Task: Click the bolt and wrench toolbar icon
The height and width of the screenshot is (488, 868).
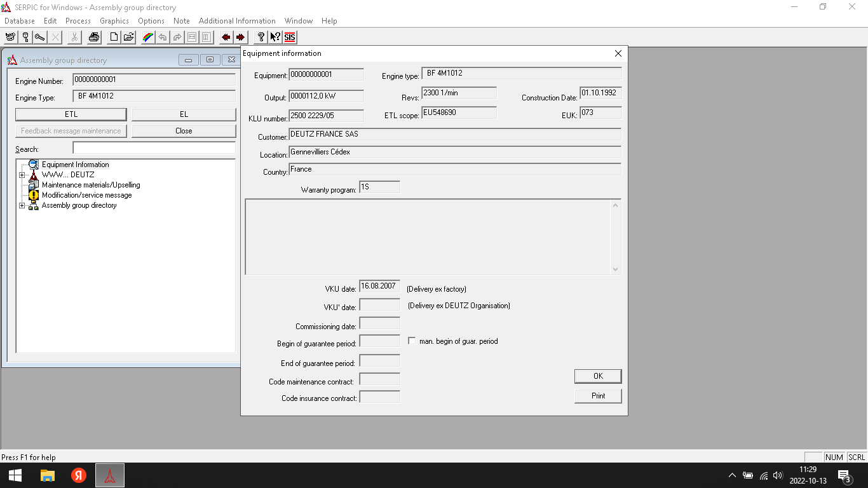Action: coord(40,37)
